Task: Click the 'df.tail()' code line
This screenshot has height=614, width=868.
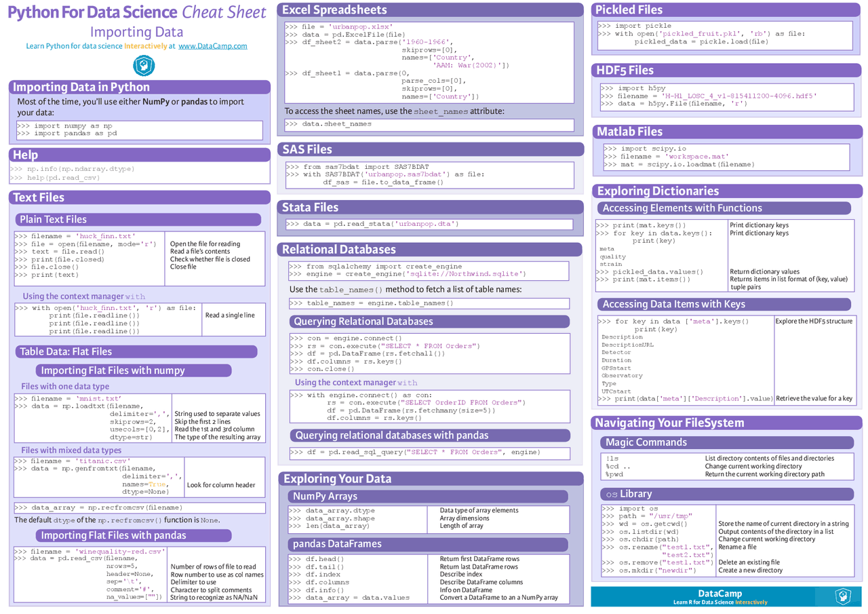Action: pyautogui.click(x=316, y=567)
